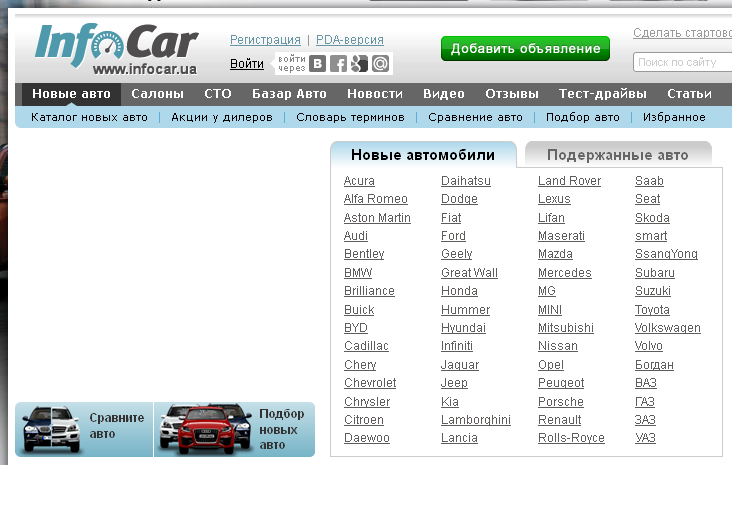Open the Отзывы menu item
Screen dimensions: 732x512
(x=512, y=94)
